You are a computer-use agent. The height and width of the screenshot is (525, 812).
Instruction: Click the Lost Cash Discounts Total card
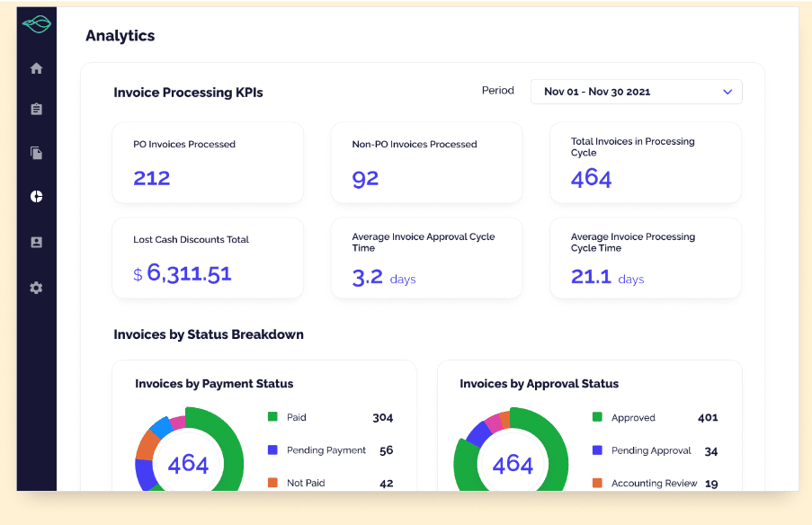click(x=208, y=258)
